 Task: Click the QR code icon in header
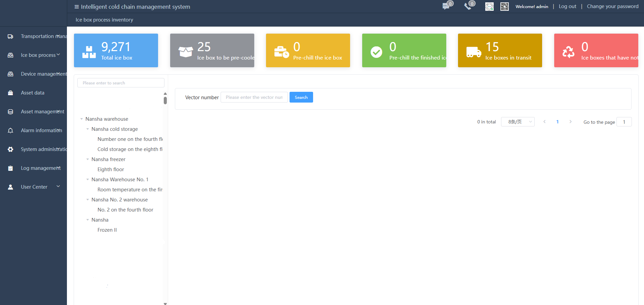pos(504,6)
